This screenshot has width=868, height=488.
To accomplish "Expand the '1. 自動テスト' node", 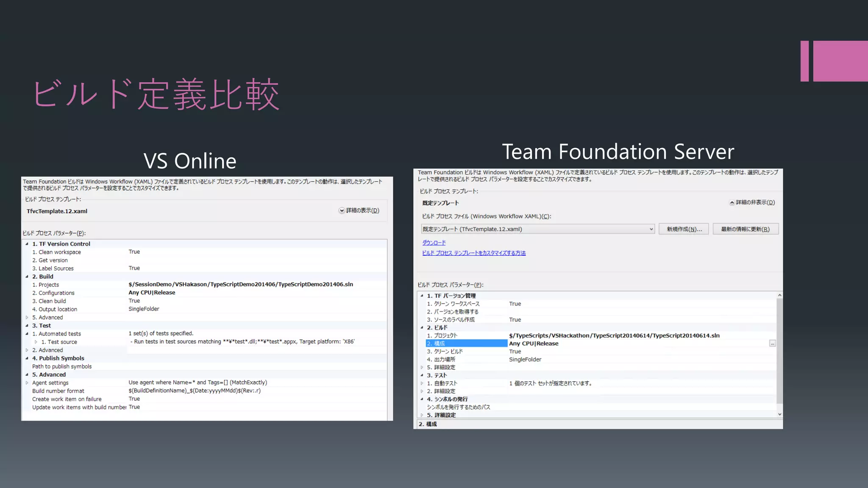I will [422, 383].
